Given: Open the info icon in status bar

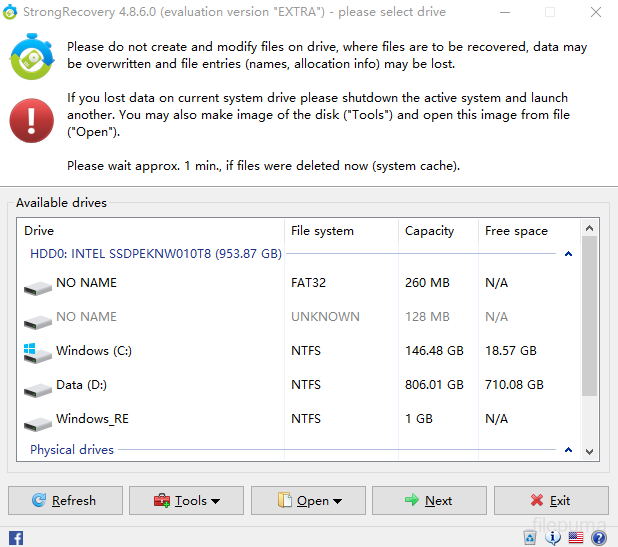Looking at the screenshot, I should (x=553, y=538).
